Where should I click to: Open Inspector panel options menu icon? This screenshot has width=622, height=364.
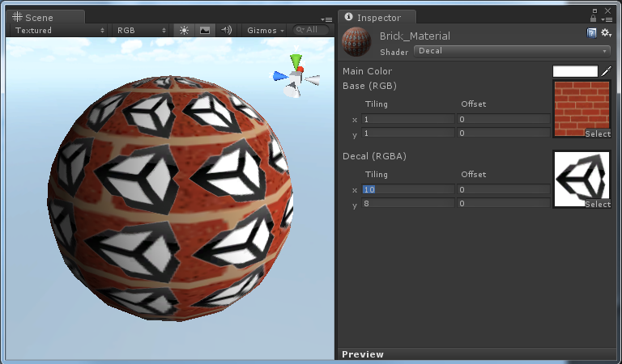coord(607,19)
